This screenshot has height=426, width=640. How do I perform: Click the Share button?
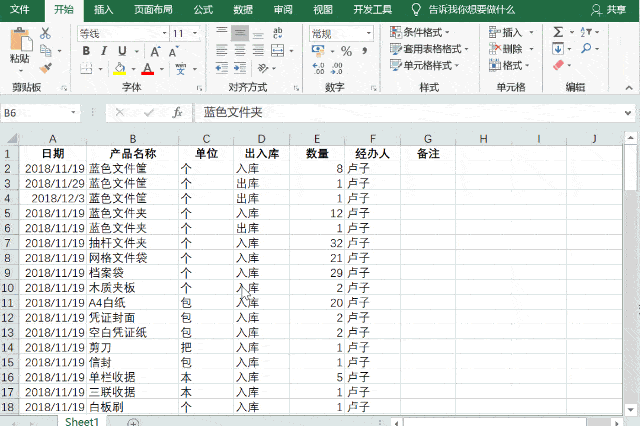(609, 9)
